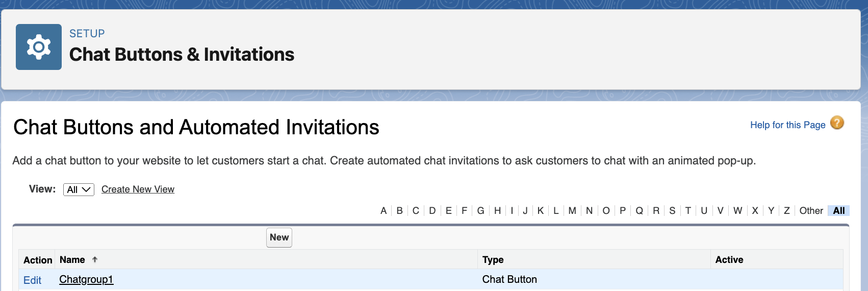Sort by the Name column header
The height and width of the screenshot is (291, 868).
coord(72,260)
